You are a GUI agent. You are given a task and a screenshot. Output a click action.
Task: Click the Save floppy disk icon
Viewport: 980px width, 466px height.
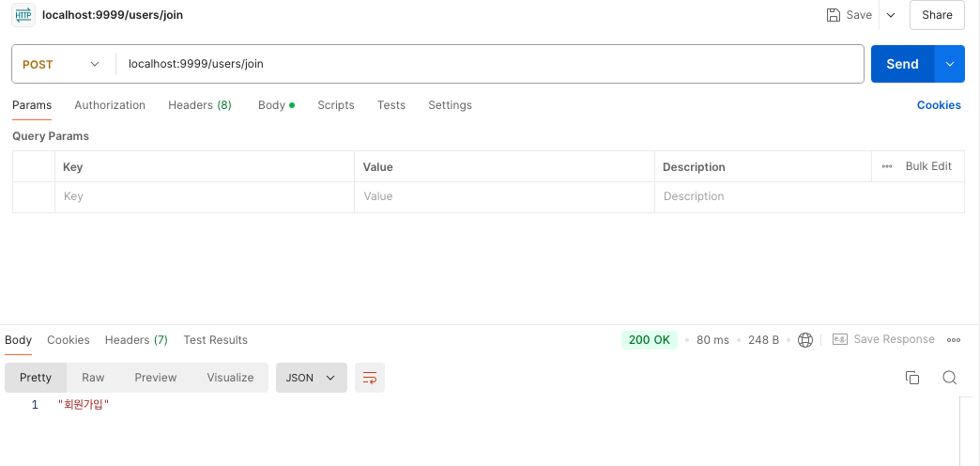pyautogui.click(x=834, y=15)
